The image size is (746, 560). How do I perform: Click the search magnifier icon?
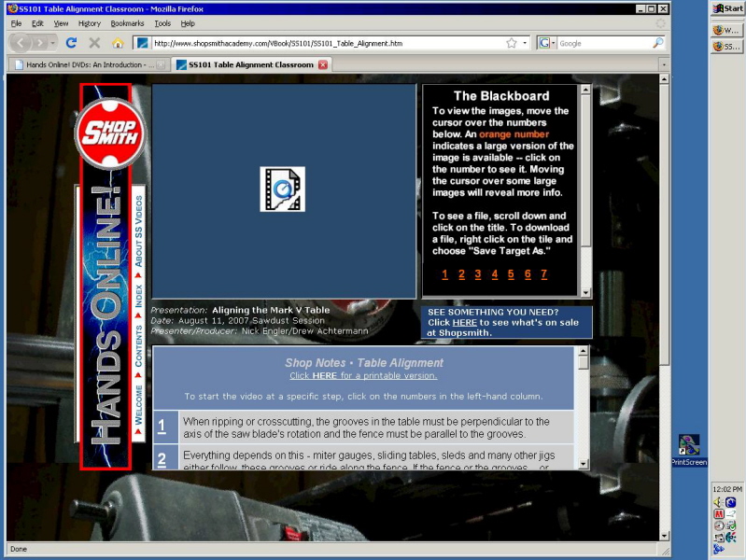[x=658, y=43]
